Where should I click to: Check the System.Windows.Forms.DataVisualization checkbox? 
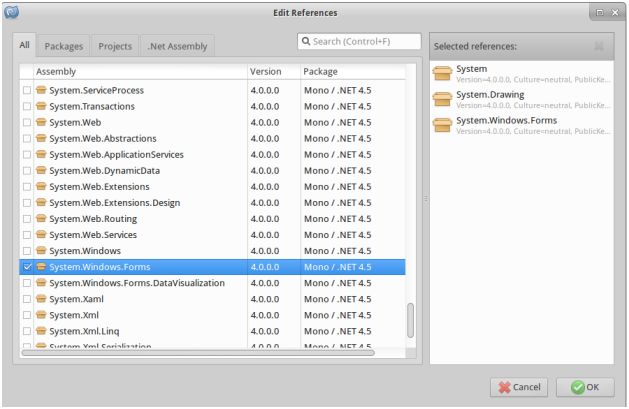click(27, 283)
